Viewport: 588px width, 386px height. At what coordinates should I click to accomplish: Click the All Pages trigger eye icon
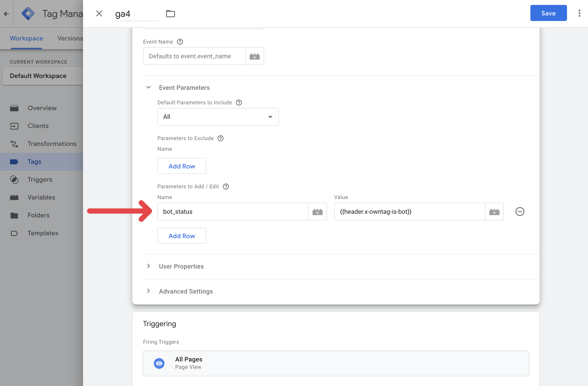[x=159, y=363]
